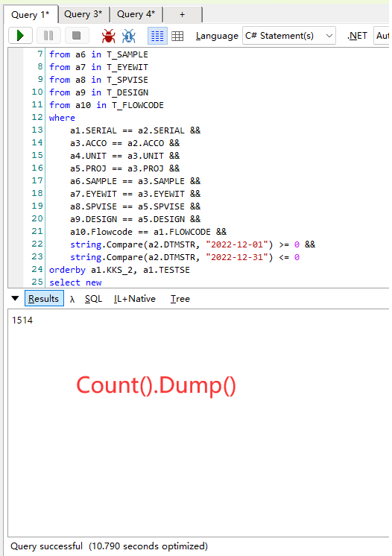The image size is (392, 556).
Task: Click the 'where' keyword on line 12
Action: pyautogui.click(x=62, y=118)
